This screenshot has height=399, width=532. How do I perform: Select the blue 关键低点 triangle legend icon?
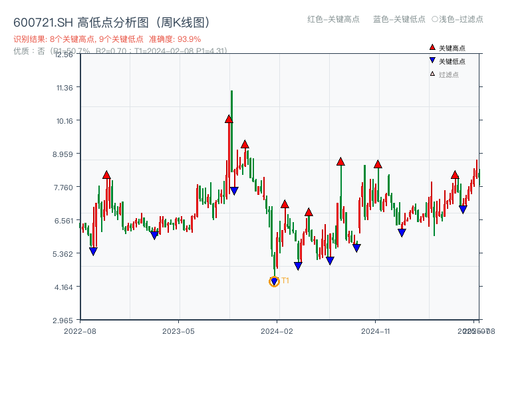pos(431,61)
